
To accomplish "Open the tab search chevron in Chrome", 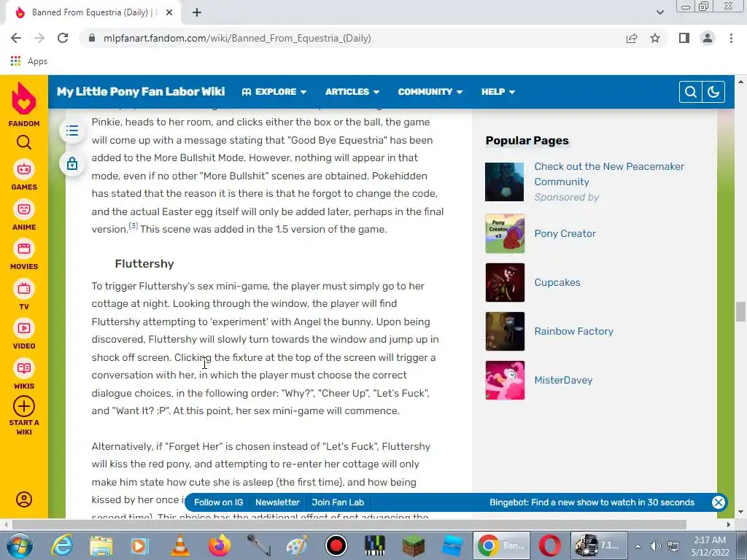I will pyautogui.click(x=659, y=12).
